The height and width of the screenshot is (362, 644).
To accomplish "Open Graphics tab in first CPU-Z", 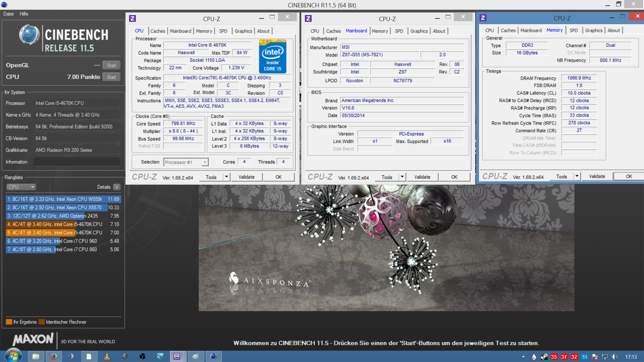I will 243,31.
